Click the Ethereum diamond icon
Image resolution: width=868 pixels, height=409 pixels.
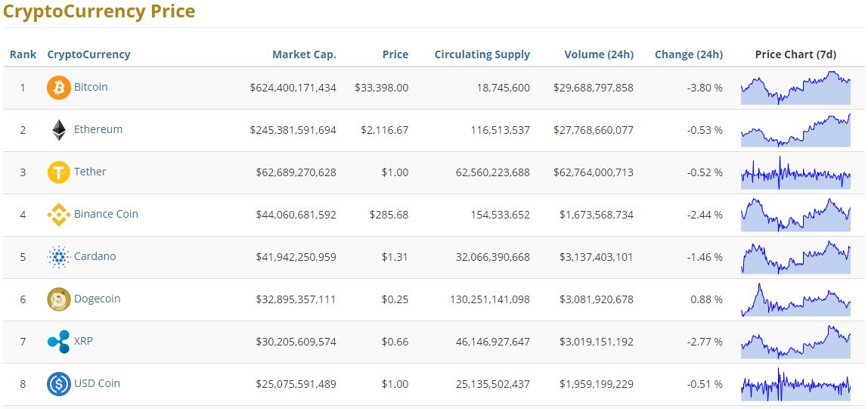point(58,130)
